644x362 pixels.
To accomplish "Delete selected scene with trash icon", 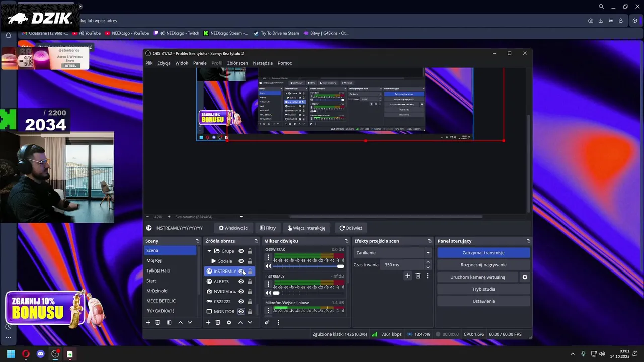I will click(x=157, y=322).
